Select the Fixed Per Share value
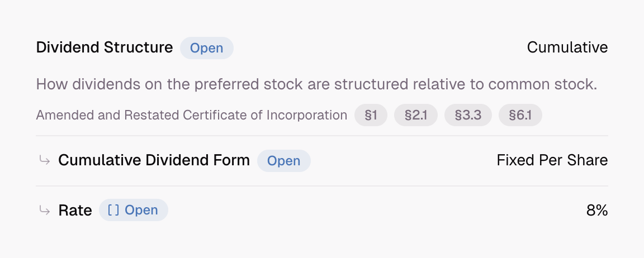The image size is (644, 258). click(x=552, y=160)
